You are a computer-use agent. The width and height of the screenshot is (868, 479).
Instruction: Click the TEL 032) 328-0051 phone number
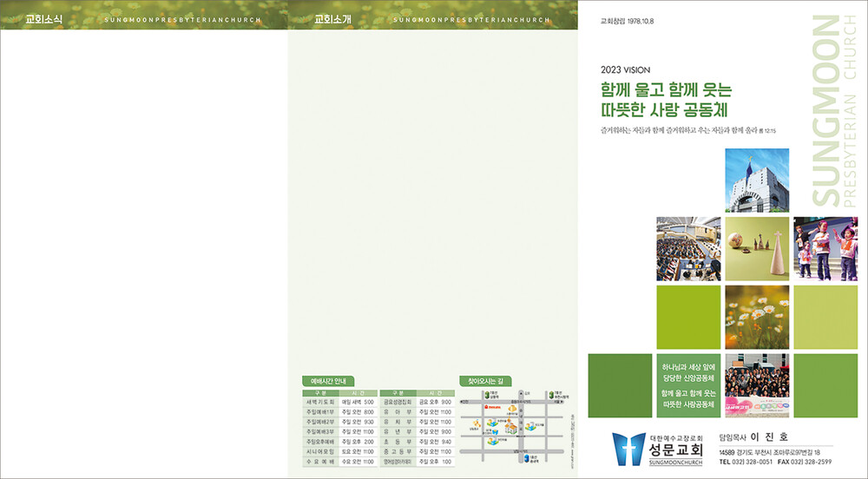tap(746, 462)
